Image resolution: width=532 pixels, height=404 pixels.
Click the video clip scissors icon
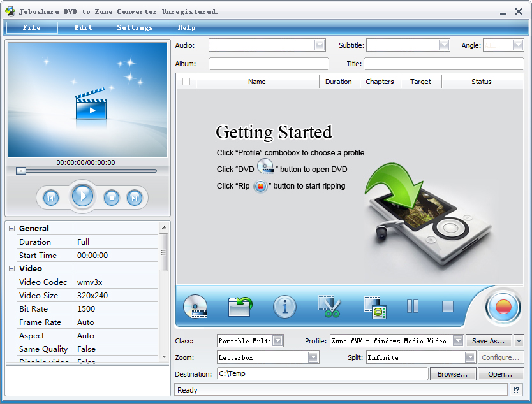pos(329,307)
